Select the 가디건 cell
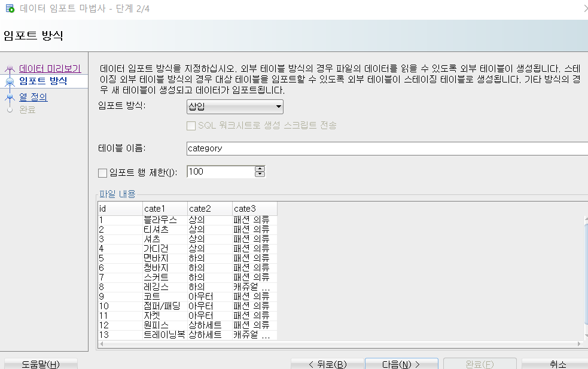Viewport: 588px width, 369px height. [x=165, y=249]
